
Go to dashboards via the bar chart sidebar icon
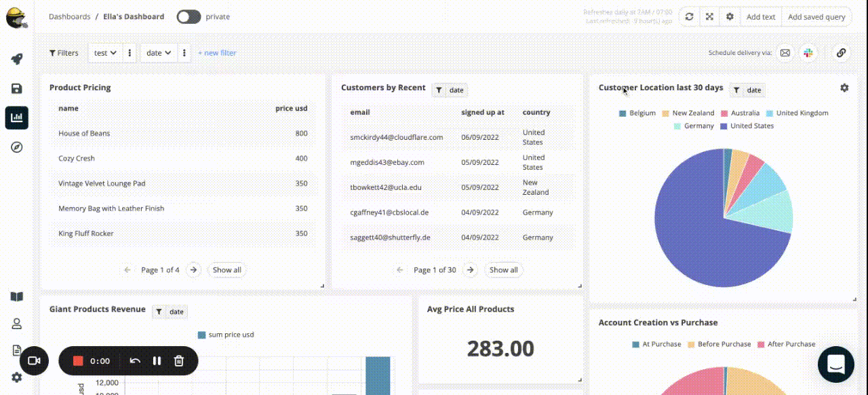click(17, 117)
